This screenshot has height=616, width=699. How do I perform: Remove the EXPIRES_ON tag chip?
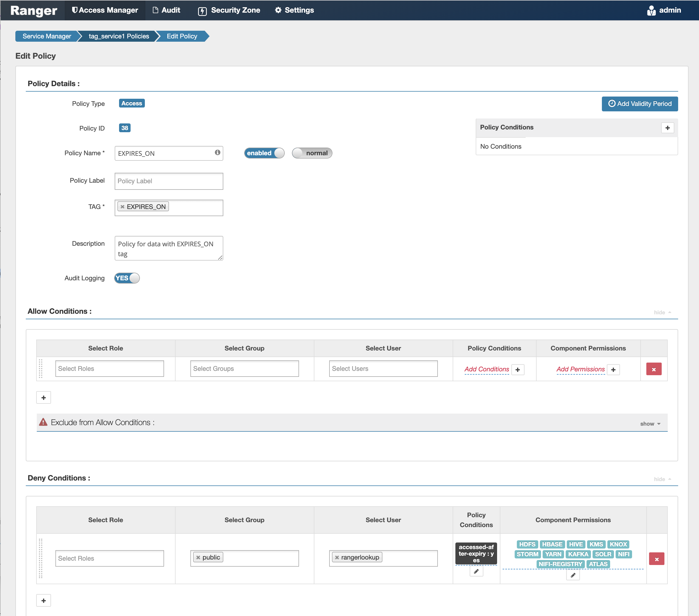(x=122, y=207)
